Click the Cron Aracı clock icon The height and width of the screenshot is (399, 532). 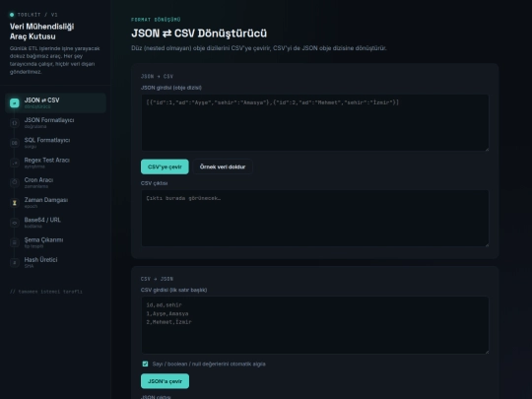15,182
